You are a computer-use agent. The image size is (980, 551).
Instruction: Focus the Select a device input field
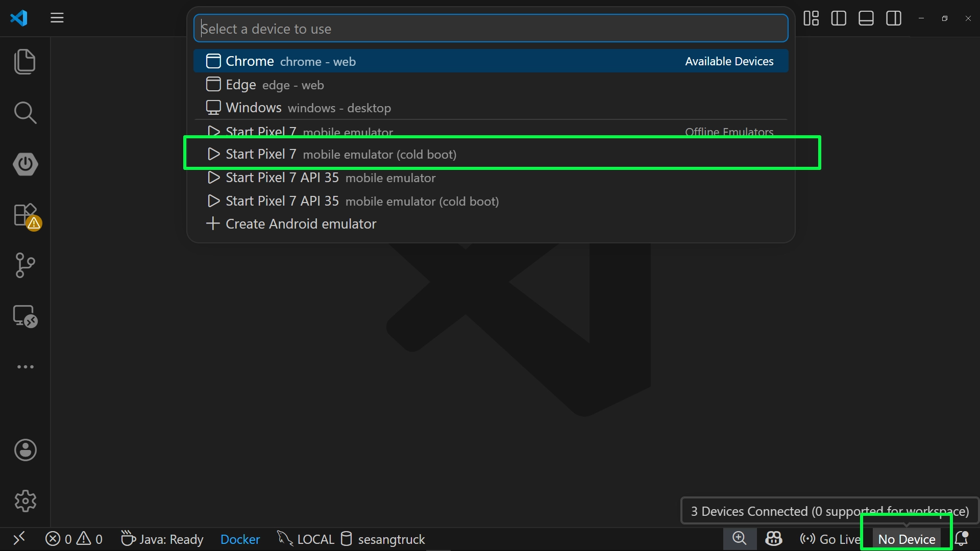coord(490,29)
